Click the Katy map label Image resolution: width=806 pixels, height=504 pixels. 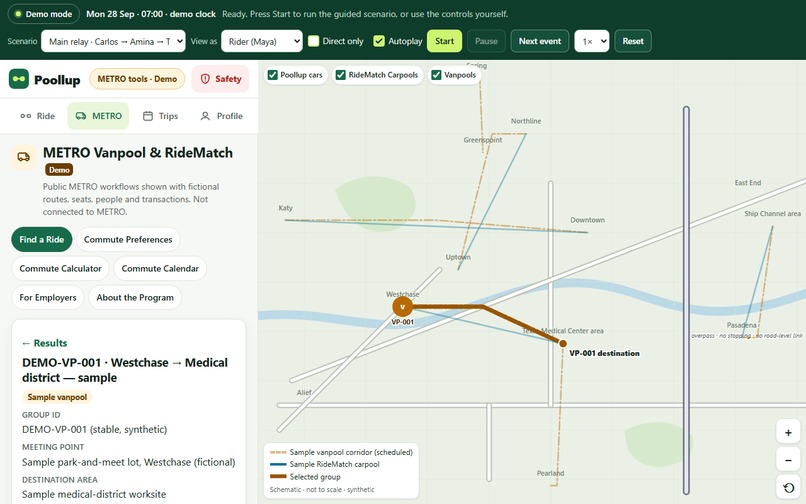point(285,208)
